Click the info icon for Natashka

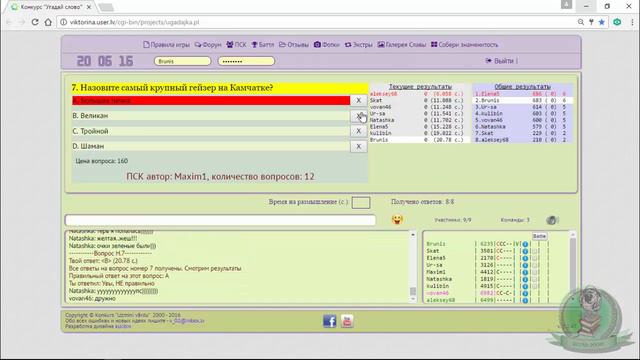click(x=525, y=279)
